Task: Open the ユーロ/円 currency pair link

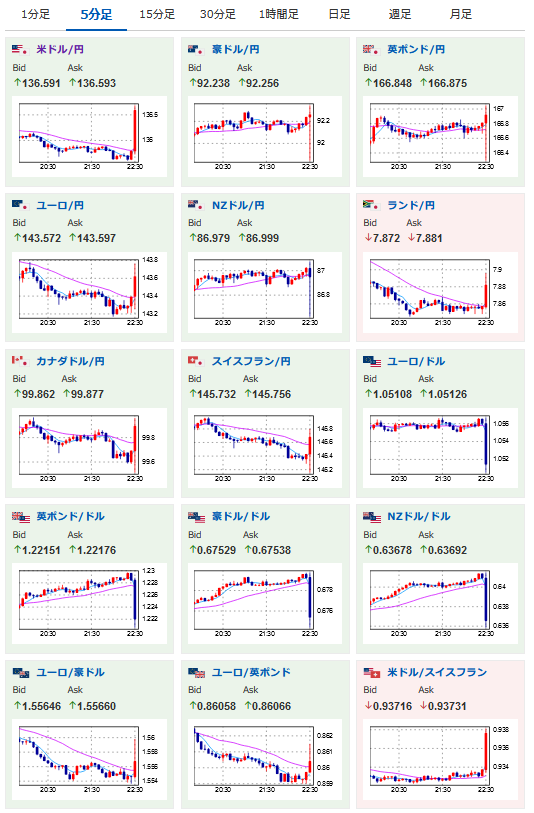Action: click(60, 205)
